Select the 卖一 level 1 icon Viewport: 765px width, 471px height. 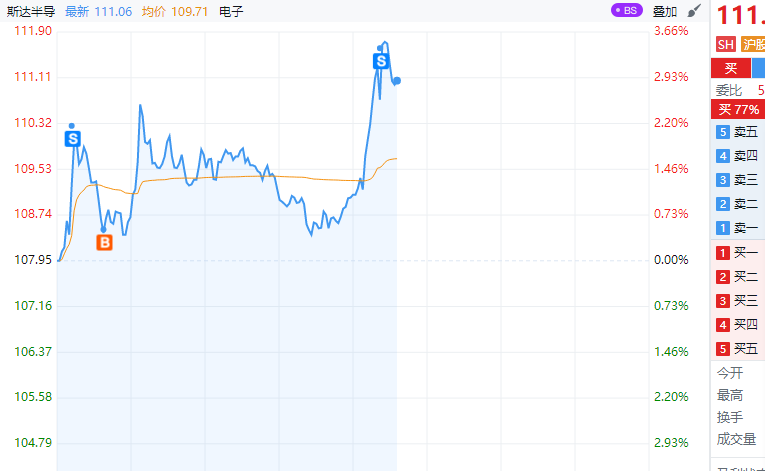point(722,228)
